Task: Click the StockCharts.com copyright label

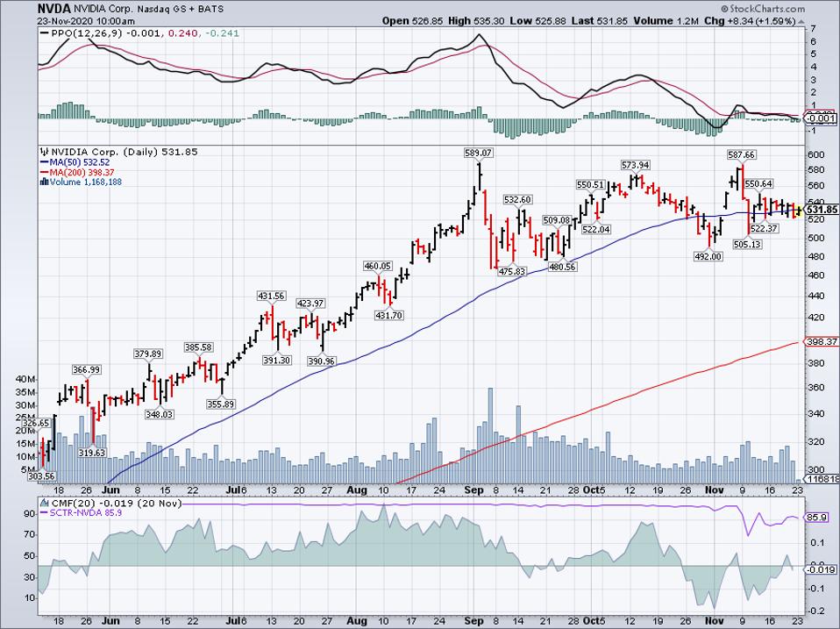Action: click(x=762, y=9)
